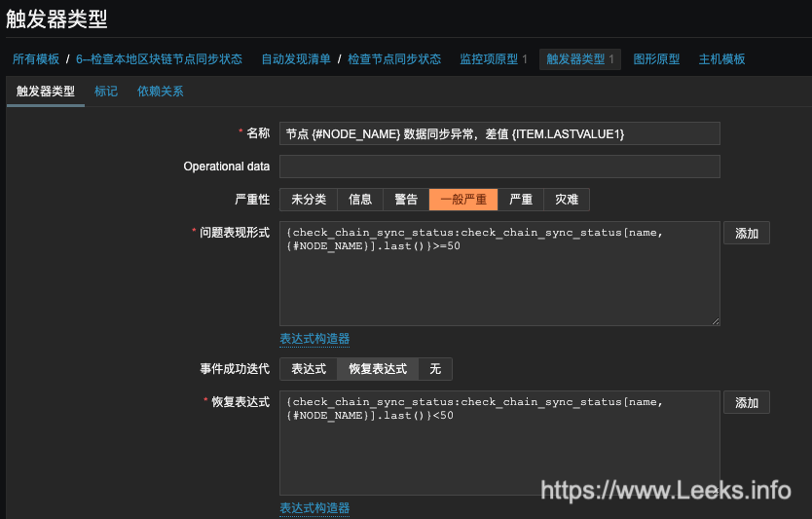Image resolution: width=812 pixels, height=519 pixels.
Task: Set severity to 信息
Action: (x=360, y=200)
